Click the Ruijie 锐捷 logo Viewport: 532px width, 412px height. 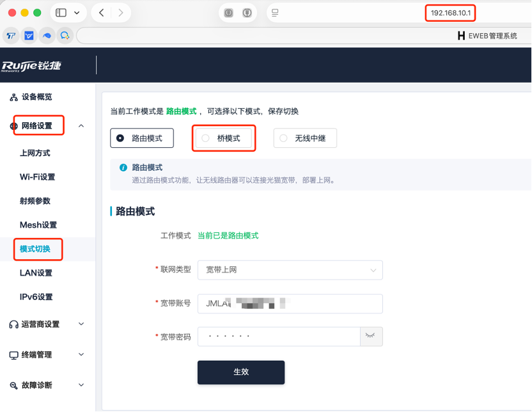pyautogui.click(x=31, y=66)
